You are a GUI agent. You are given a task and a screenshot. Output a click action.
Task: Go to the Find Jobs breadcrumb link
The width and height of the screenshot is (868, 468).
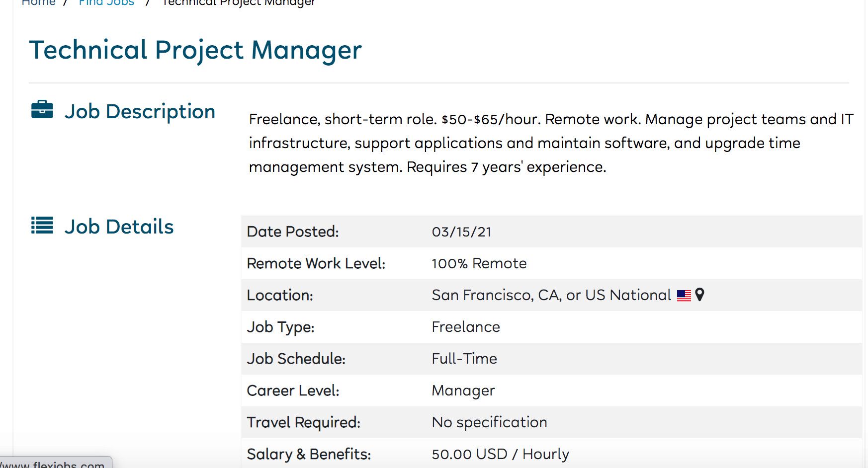click(106, 2)
